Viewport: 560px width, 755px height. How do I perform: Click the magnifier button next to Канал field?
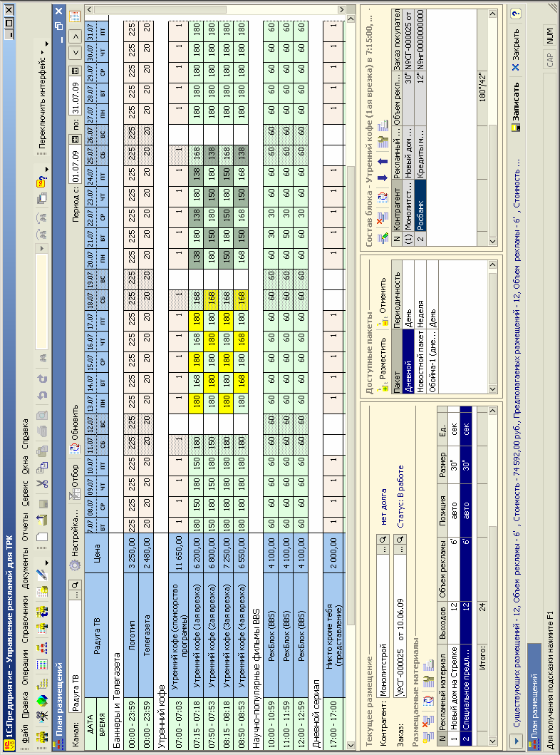75,585
